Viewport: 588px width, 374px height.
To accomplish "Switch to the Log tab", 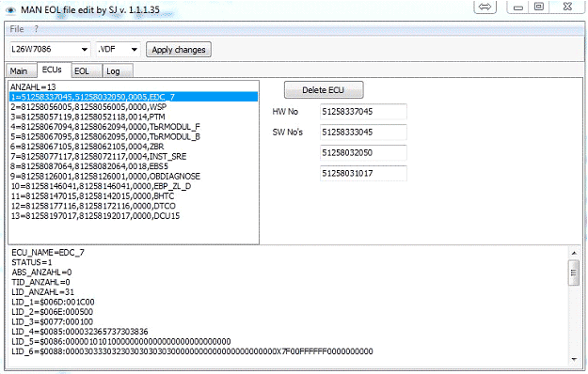I will 118,70.
